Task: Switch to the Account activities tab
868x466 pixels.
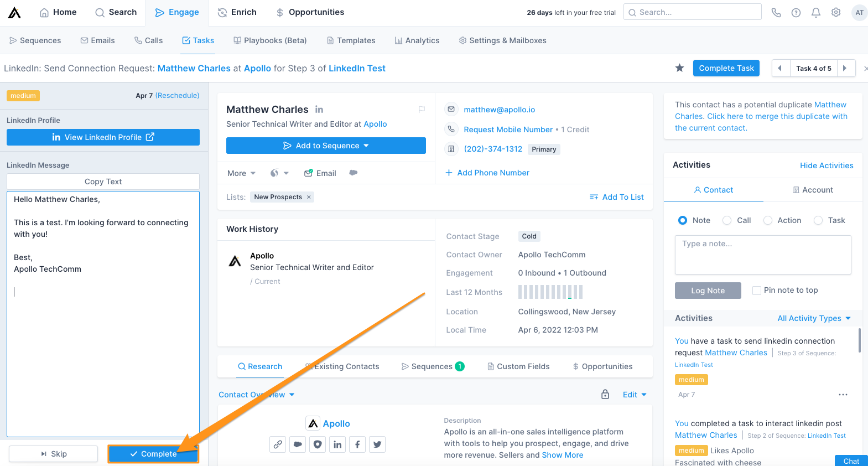Action: click(813, 190)
